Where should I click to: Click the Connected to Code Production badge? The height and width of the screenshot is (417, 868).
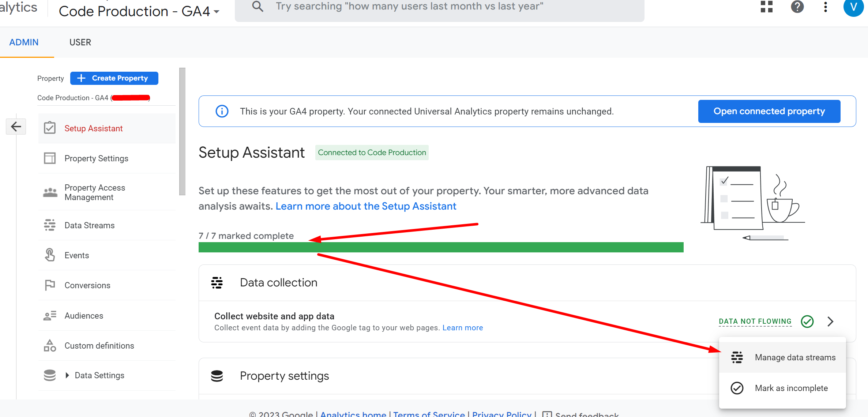click(x=372, y=153)
